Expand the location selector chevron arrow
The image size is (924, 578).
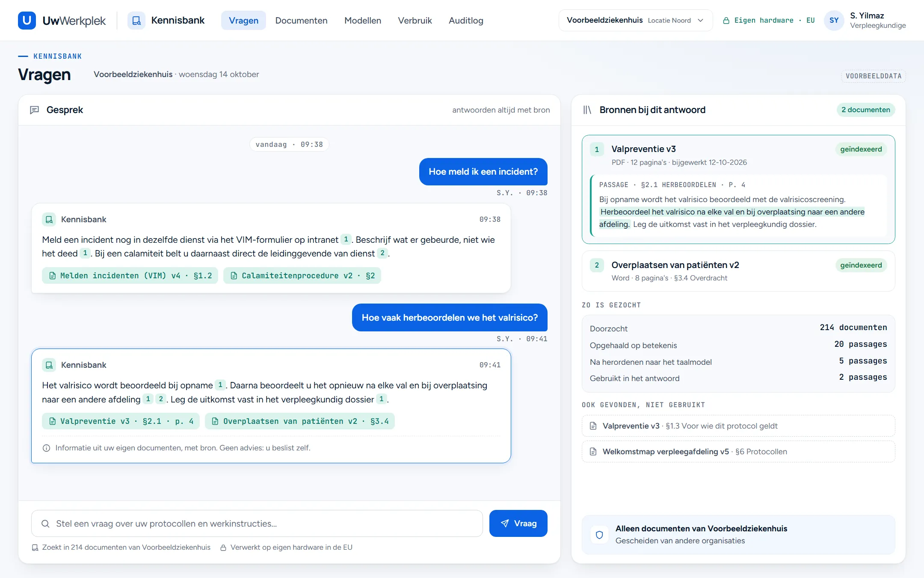coord(700,21)
